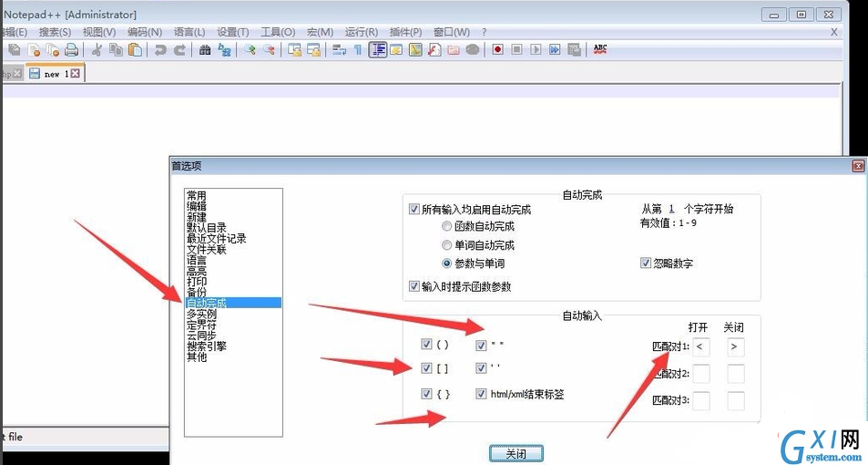Click the Playback macro icon

point(536,50)
